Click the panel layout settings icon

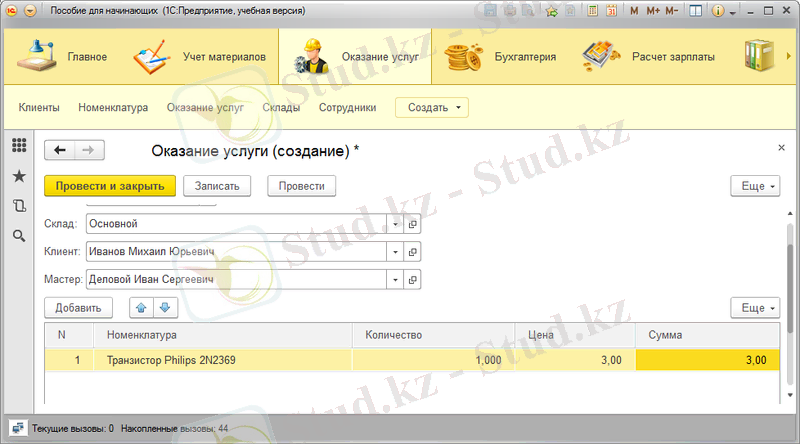(695, 11)
